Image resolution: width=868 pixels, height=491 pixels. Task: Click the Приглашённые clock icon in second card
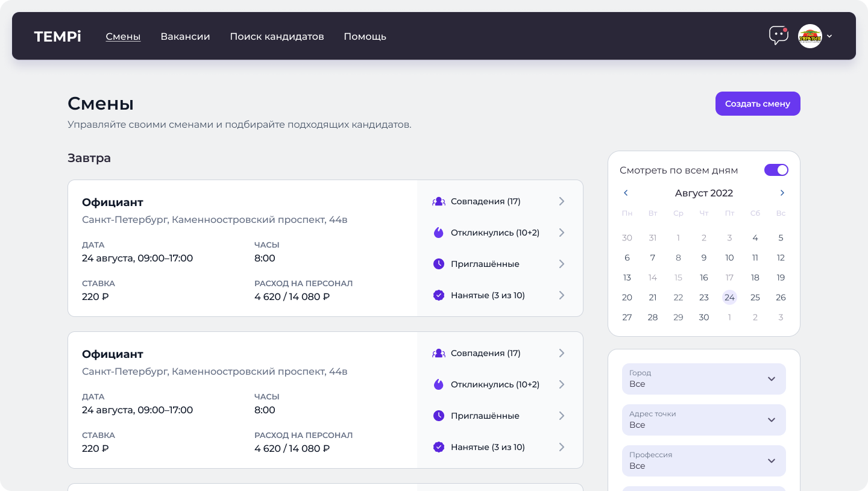coord(439,416)
